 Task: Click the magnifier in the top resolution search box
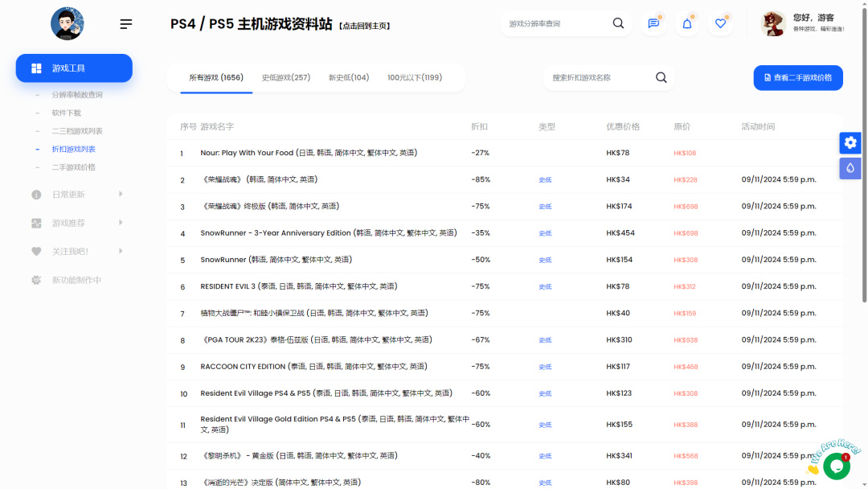(x=618, y=23)
